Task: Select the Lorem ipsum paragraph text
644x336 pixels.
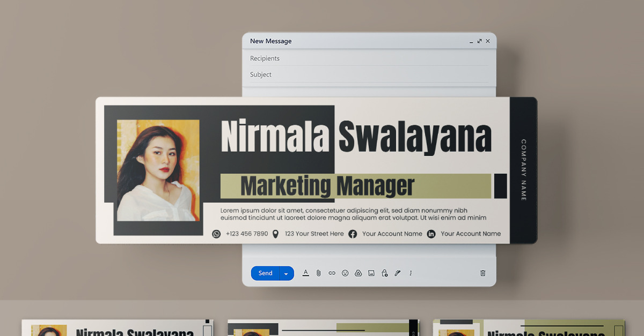Action: coord(354,214)
